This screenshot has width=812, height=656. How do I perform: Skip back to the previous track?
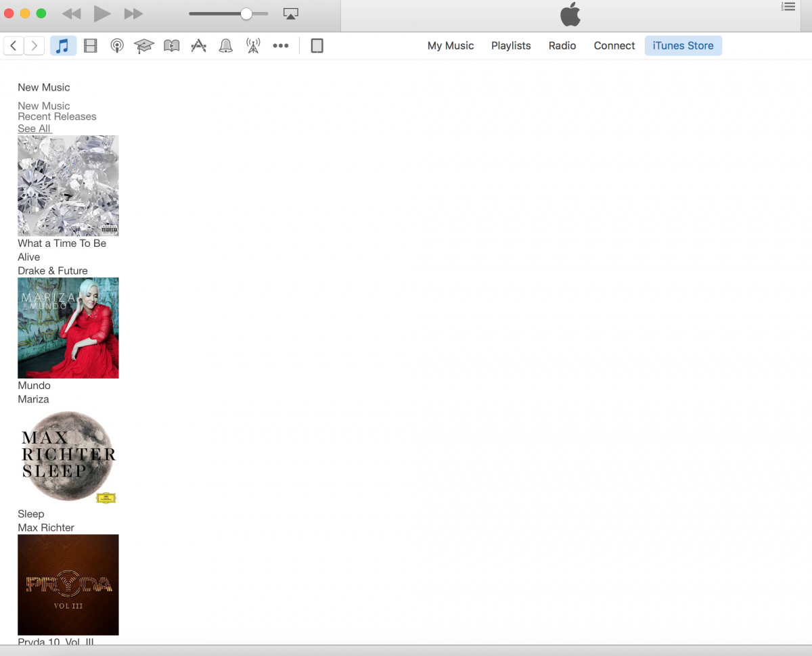click(x=71, y=14)
